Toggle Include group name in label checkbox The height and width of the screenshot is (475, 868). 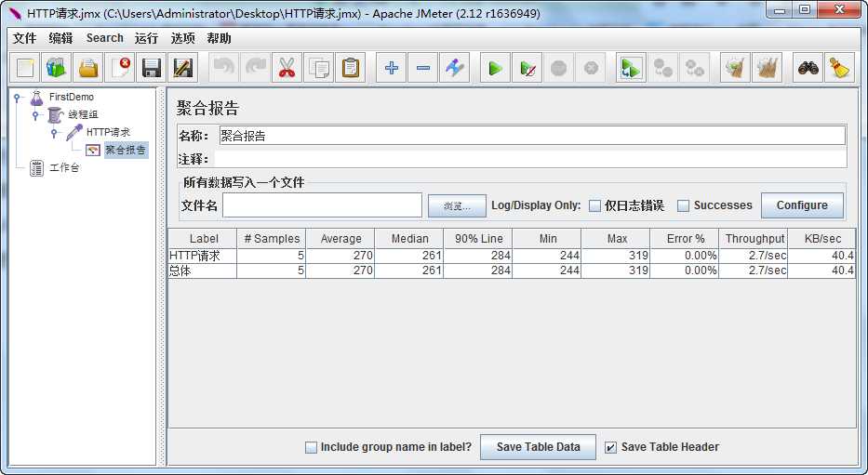311,447
